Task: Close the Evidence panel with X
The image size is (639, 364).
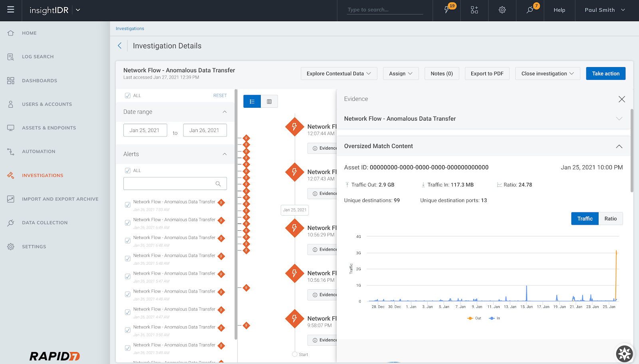Action: [x=621, y=99]
